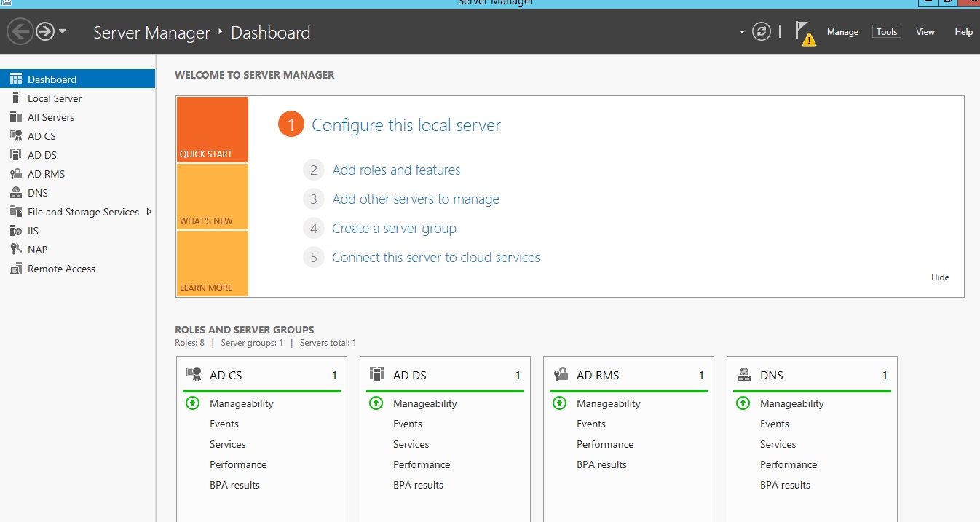
Task: Open Performance in the AD RMS tile
Action: coord(605,444)
